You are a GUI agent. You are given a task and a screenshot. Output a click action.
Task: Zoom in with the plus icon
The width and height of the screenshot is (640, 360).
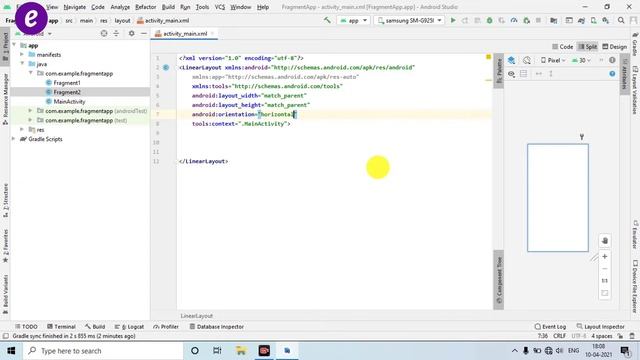tap(605, 256)
